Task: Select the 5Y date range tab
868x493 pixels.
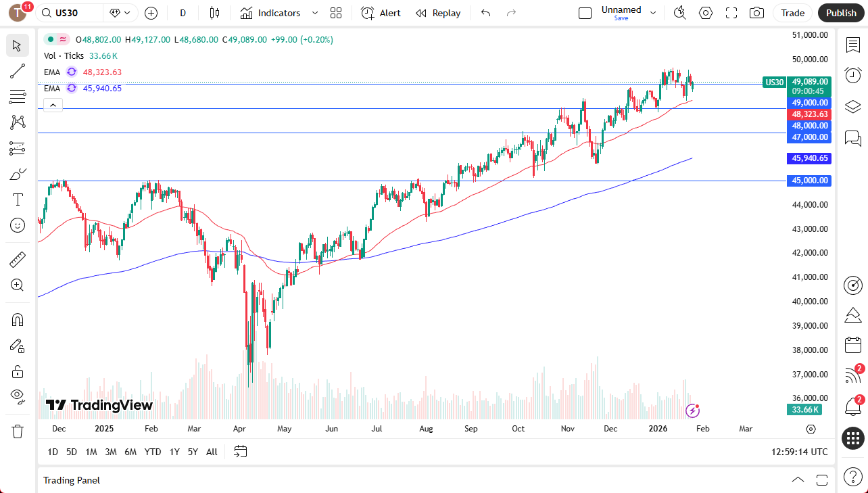Action: (x=193, y=452)
